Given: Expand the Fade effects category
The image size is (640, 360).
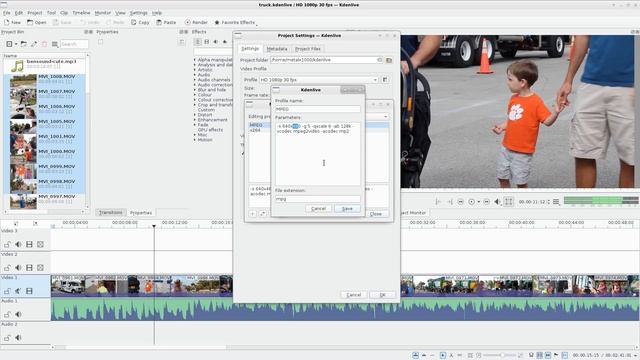Looking at the screenshot, I should [195, 125].
